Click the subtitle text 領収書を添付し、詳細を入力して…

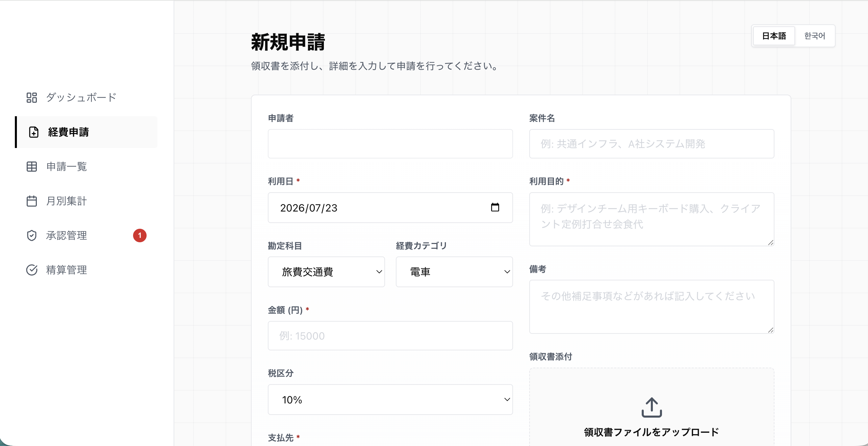(375, 66)
